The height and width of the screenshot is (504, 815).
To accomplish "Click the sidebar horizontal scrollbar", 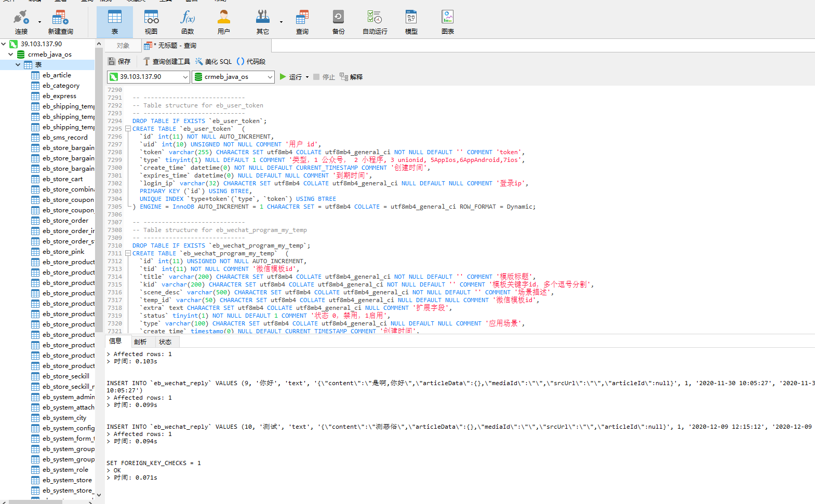I will pos(36,501).
